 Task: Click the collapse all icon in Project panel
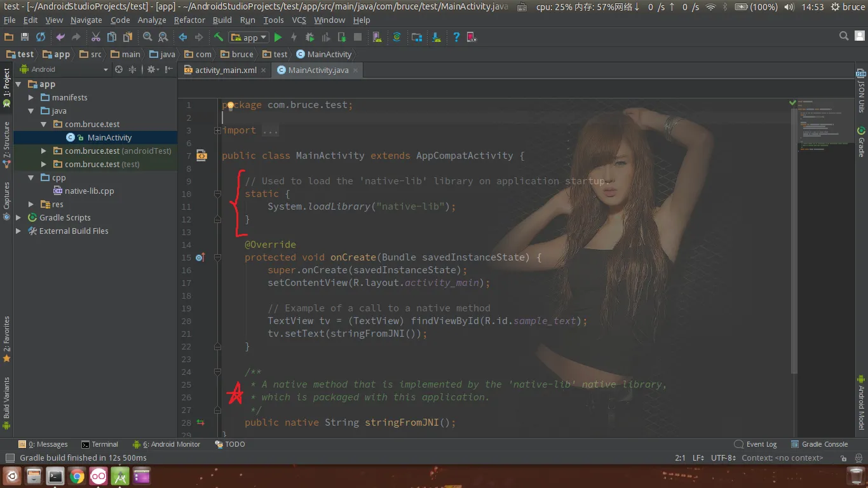(x=133, y=69)
